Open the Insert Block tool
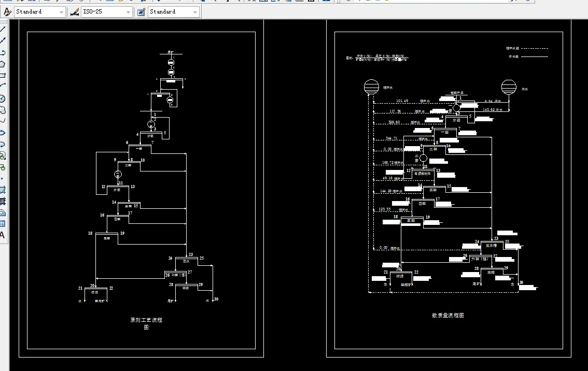Screen dimensions: 588x371 [x=3, y=155]
